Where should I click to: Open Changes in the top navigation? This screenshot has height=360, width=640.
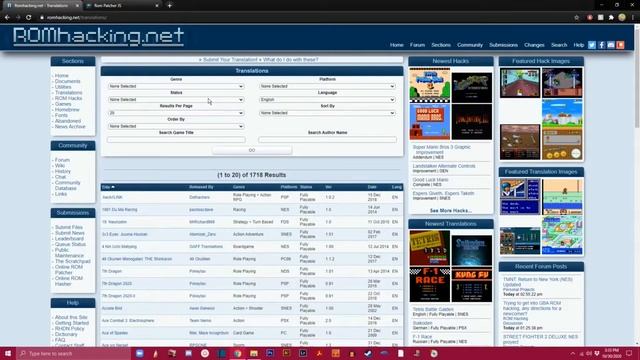(x=534, y=45)
